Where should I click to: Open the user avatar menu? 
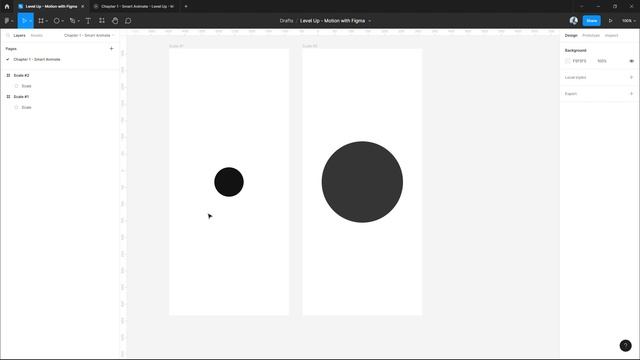pyautogui.click(x=573, y=20)
